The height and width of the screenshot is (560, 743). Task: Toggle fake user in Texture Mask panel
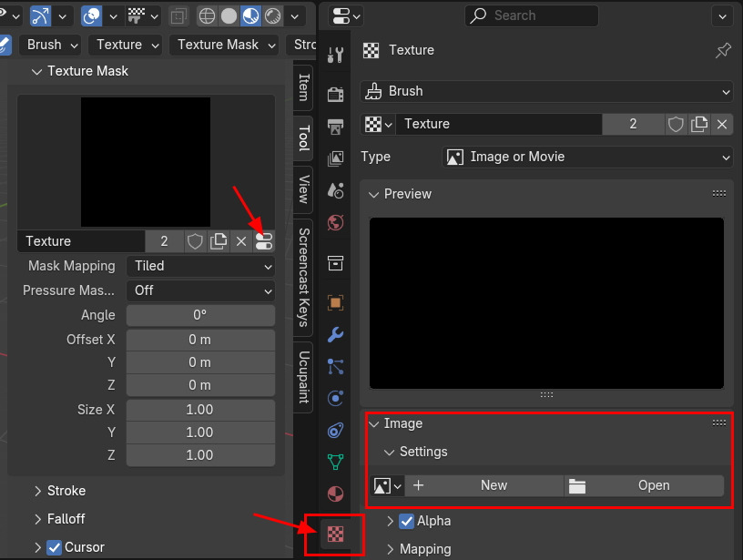(x=195, y=241)
